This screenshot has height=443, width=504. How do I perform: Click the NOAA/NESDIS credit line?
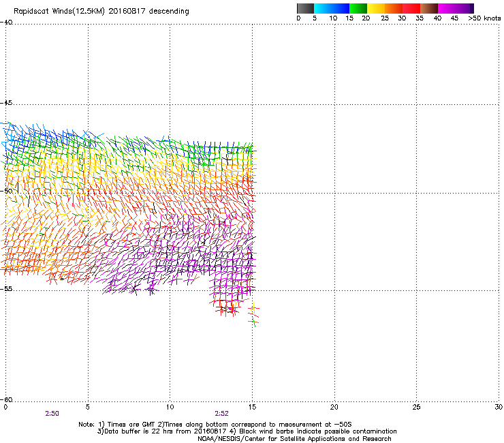294,439
